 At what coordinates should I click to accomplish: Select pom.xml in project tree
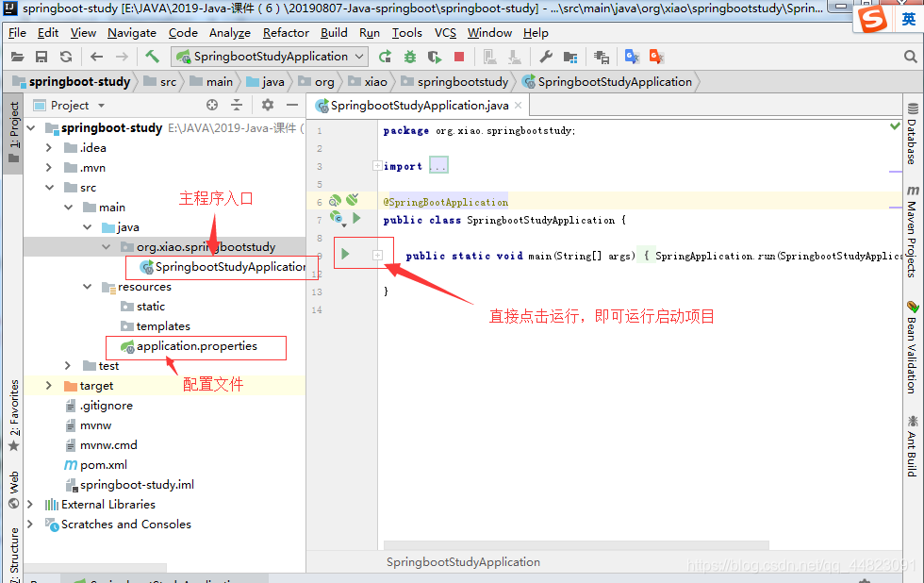tap(104, 465)
